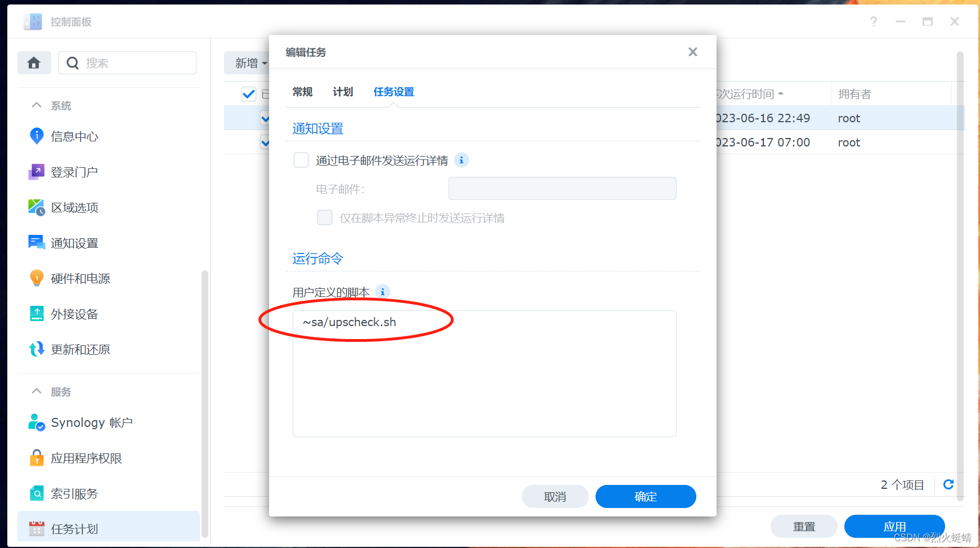This screenshot has height=548, width=980.
Task: Click the 编辑任务 dialog title
Action: point(306,52)
